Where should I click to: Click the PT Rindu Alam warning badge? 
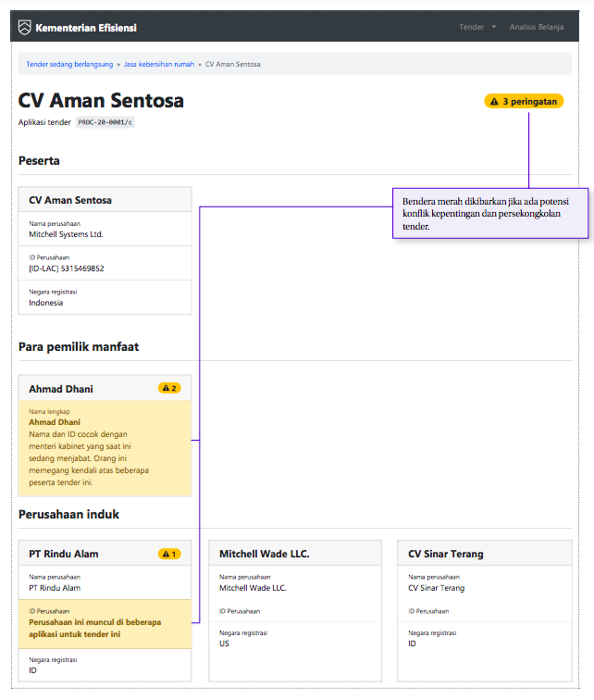168,554
